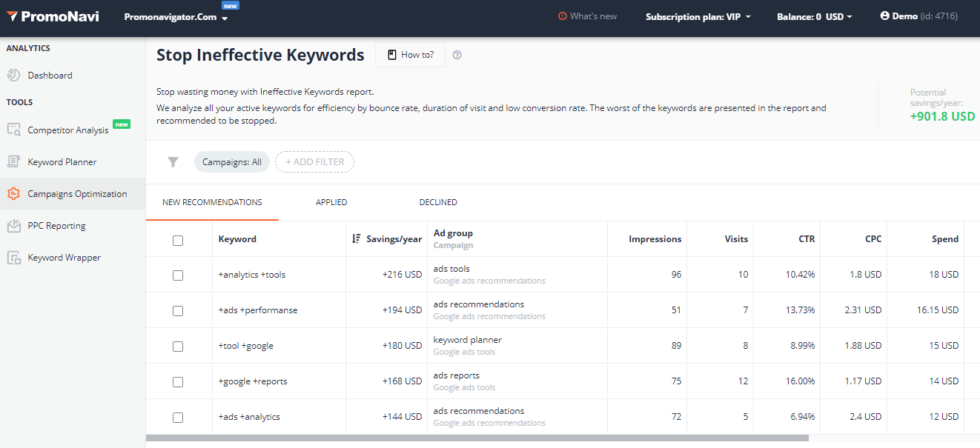Toggle the select-all keywords checkbox
980x448 pixels.
coord(178,240)
